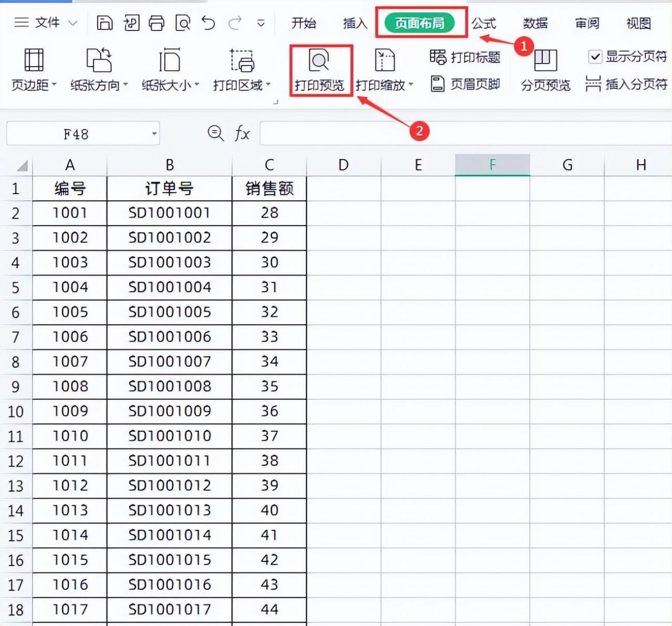Click the zoom magnifier icon near fx
Image resolution: width=672 pixels, height=626 pixels.
tap(216, 133)
